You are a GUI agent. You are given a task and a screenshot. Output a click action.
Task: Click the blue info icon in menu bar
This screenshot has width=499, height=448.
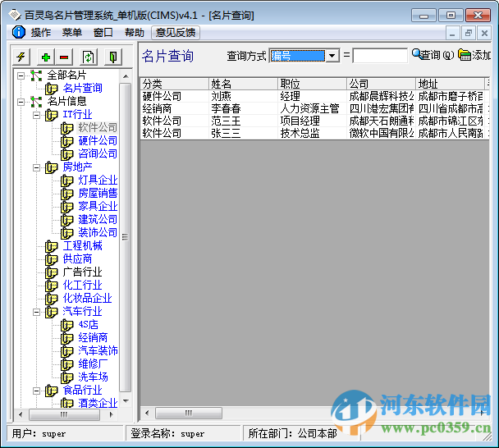[19, 32]
